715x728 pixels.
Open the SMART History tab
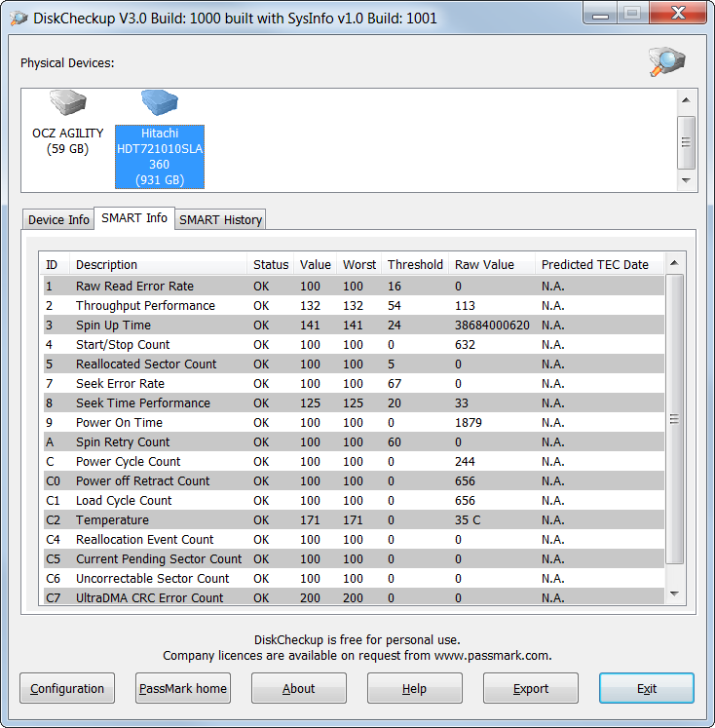(x=220, y=219)
